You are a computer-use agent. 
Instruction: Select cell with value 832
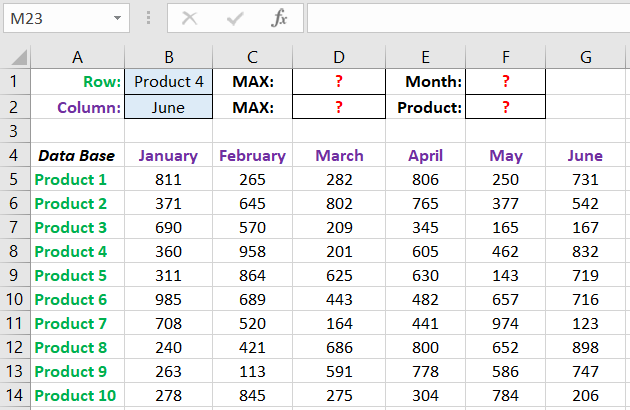pyautogui.click(x=585, y=251)
